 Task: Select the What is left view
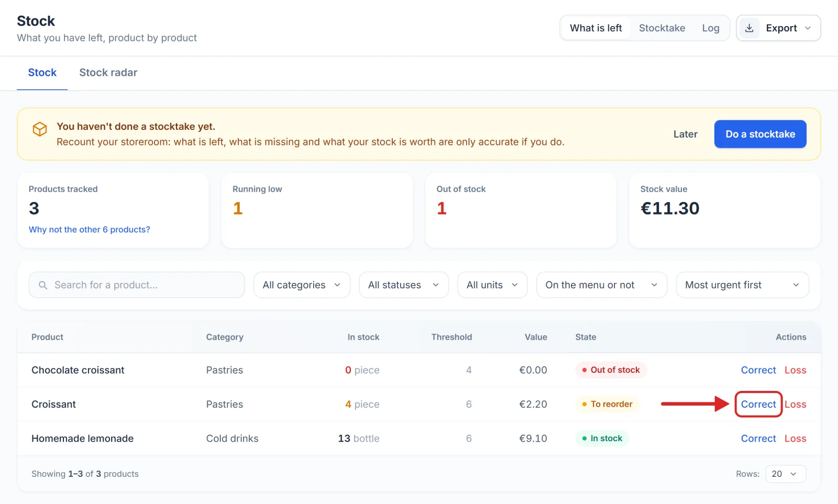coord(596,28)
